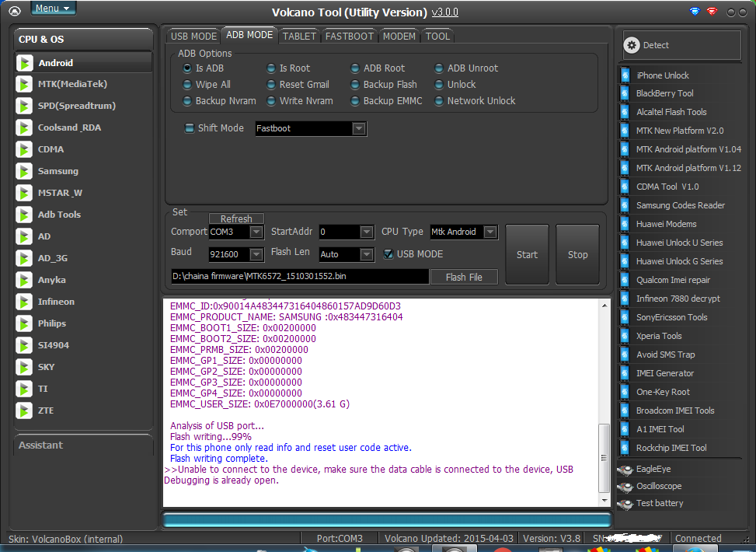Click the Stop button
Screen dimensions: 756x552
pyautogui.click(x=577, y=255)
